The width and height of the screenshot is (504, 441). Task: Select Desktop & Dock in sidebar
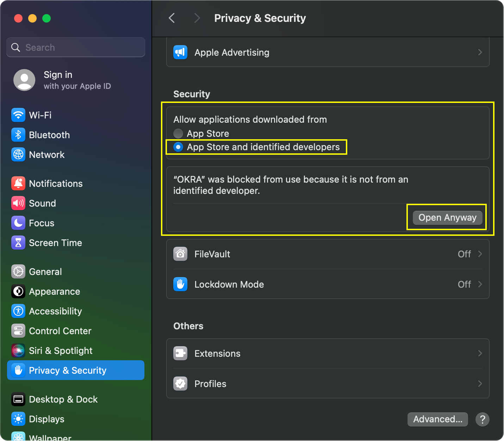(x=76, y=399)
